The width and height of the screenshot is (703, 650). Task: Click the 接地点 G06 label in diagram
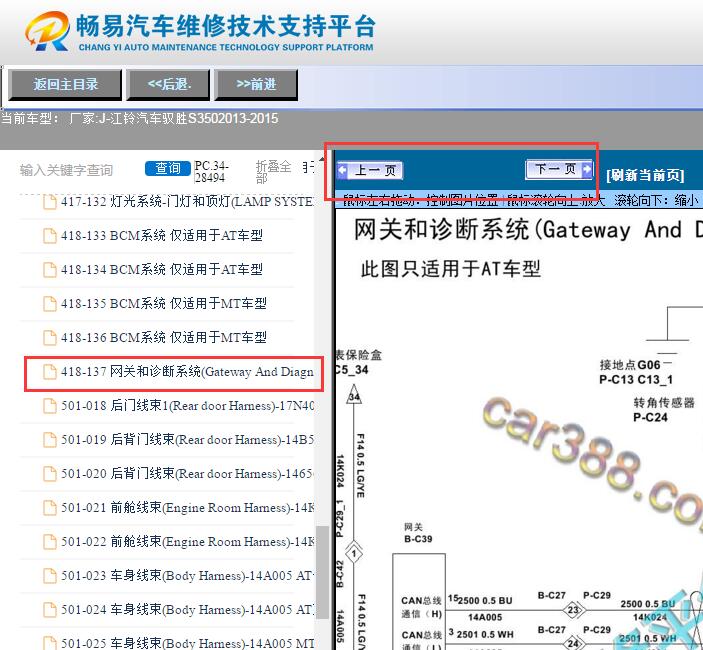(630, 365)
